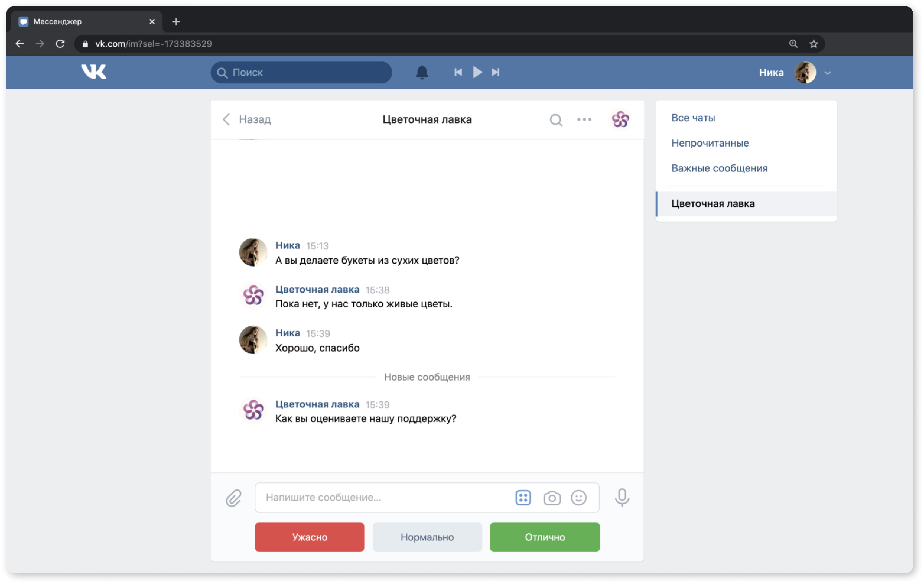Click the VK logo in header
Viewport: 924px width, 584px height.
(94, 72)
